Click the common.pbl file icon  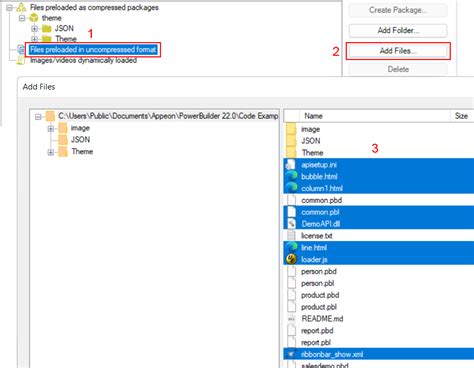291,212
